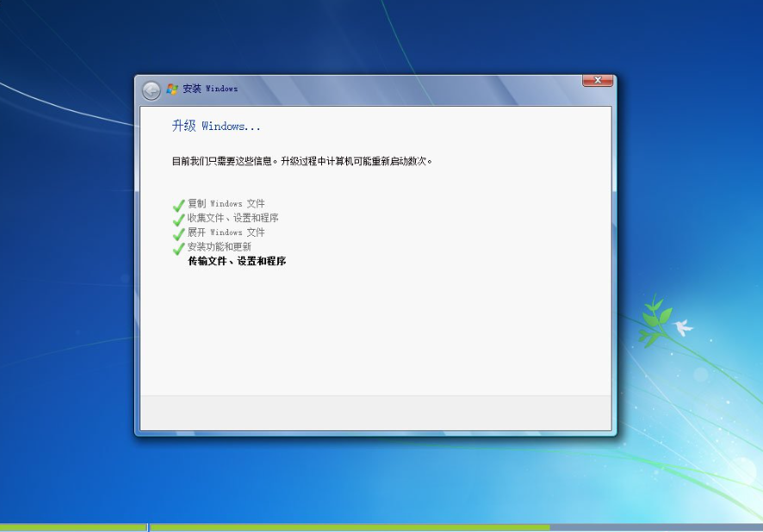
Task: Click the 安装 Windows title text
Action: click(x=210, y=89)
